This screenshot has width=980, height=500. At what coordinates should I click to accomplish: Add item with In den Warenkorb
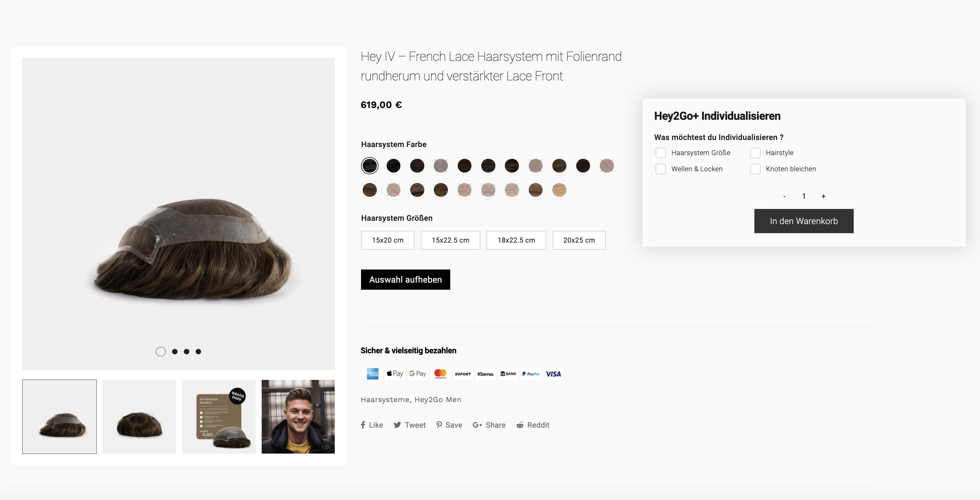point(804,221)
